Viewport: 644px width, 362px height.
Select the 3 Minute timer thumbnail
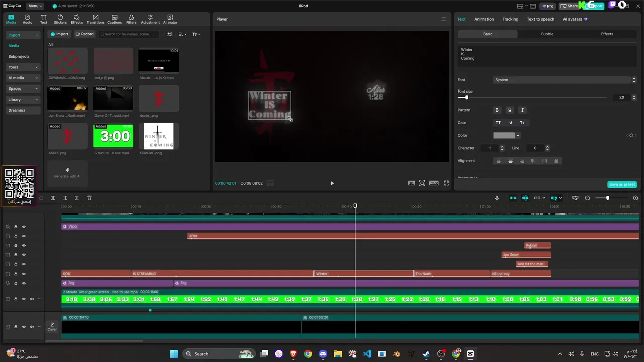(x=113, y=136)
